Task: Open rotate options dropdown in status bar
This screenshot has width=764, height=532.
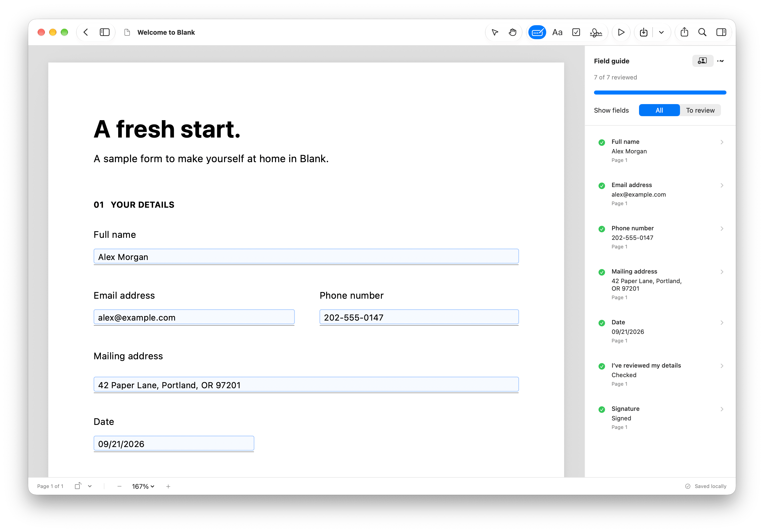Action: click(x=90, y=486)
